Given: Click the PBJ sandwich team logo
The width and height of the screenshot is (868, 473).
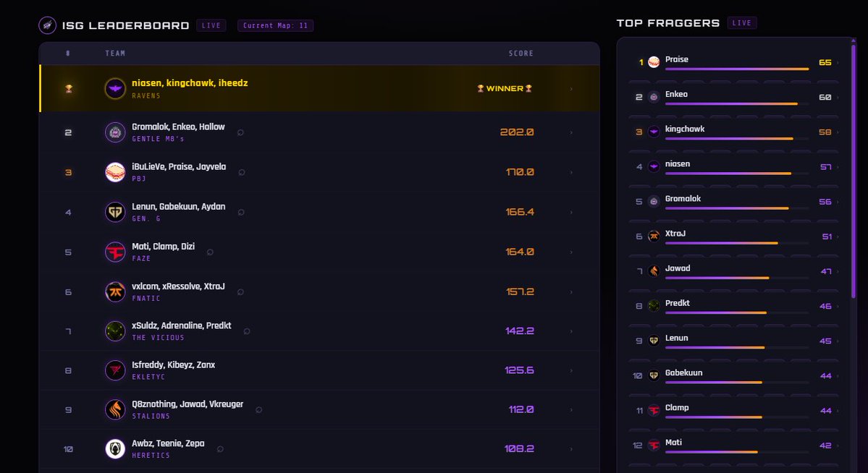Looking at the screenshot, I should click(115, 172).
